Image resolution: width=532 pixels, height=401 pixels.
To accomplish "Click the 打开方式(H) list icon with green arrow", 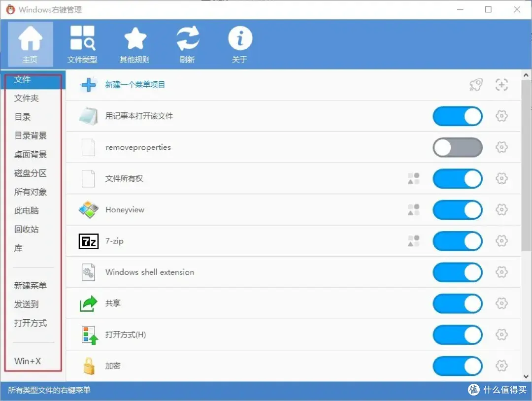I will [x=90, y=335].
